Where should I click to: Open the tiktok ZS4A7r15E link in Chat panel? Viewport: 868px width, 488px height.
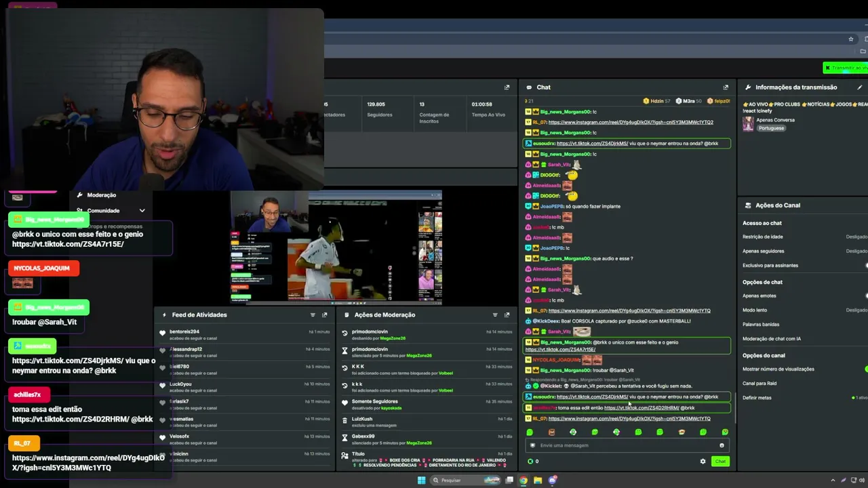pyautogui.click(x=560, y=350)
